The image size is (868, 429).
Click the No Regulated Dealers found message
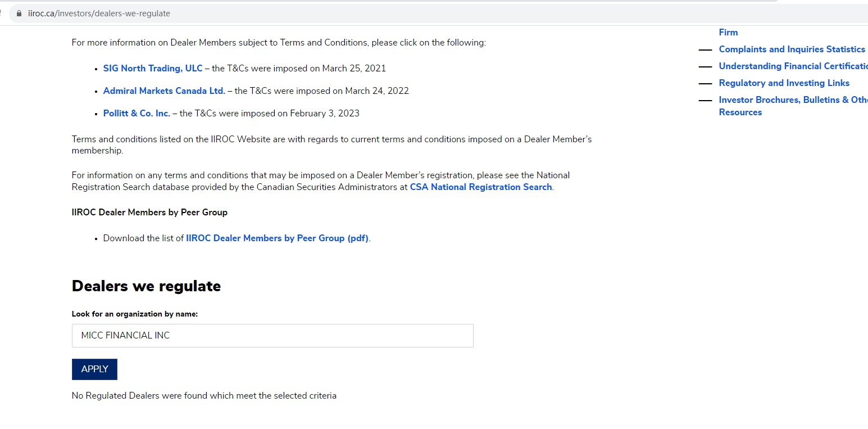click(x=204, y=396)
